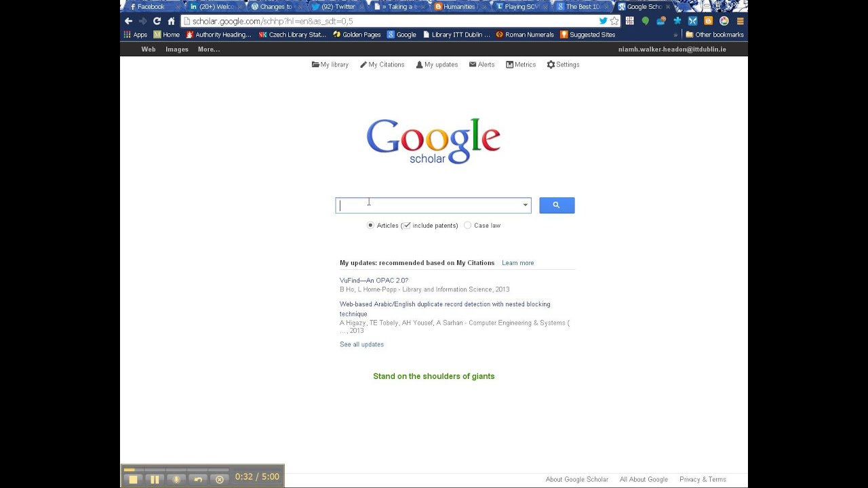Bookmark this page with the star icon
This screenshot has height=488, width=868.
(614, 21)
